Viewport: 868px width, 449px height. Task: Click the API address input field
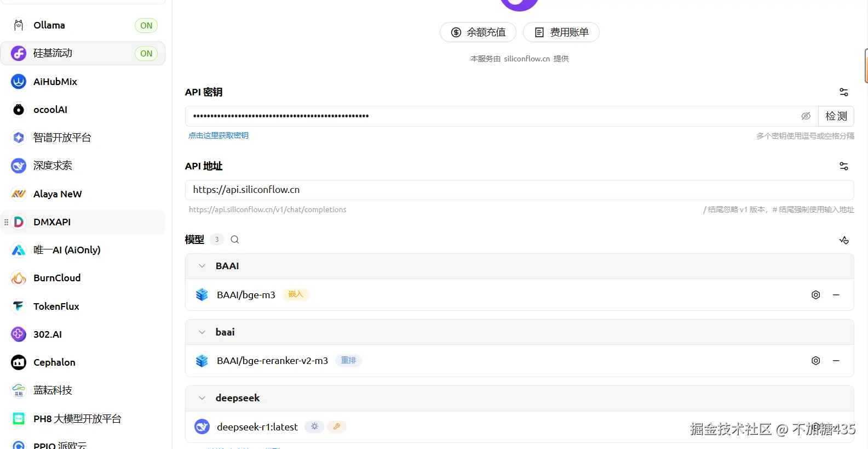pos(520,190)
